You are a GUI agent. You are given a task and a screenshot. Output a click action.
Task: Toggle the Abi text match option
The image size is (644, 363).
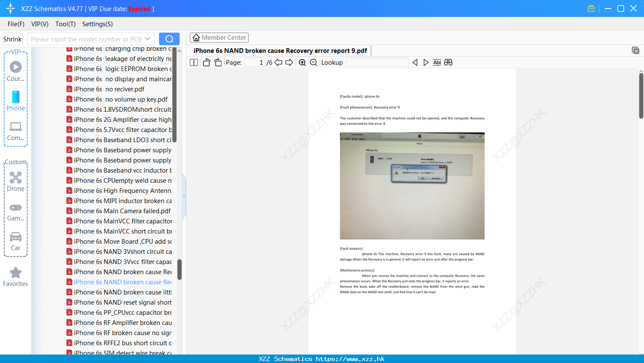pos(437,63)
